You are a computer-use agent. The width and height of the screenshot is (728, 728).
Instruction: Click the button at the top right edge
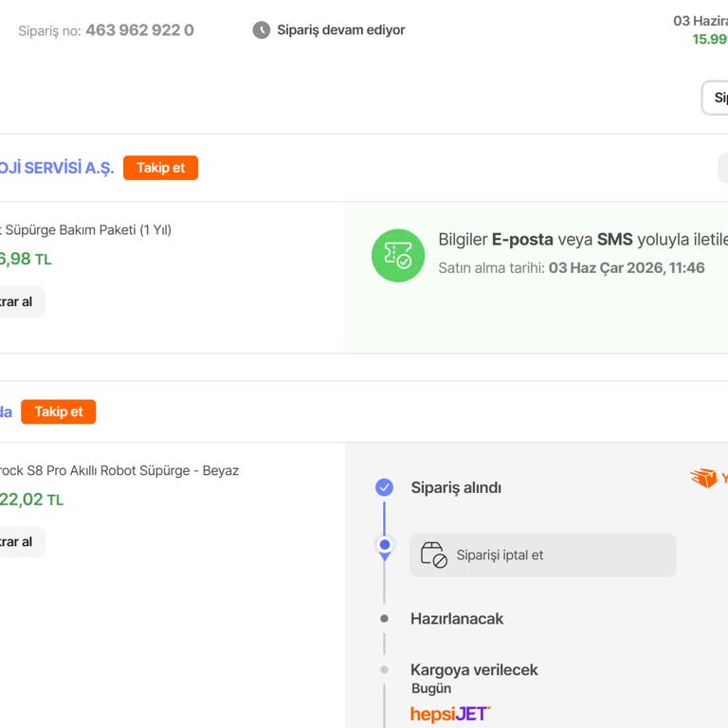pyautogui.click(x=715, y=98)
